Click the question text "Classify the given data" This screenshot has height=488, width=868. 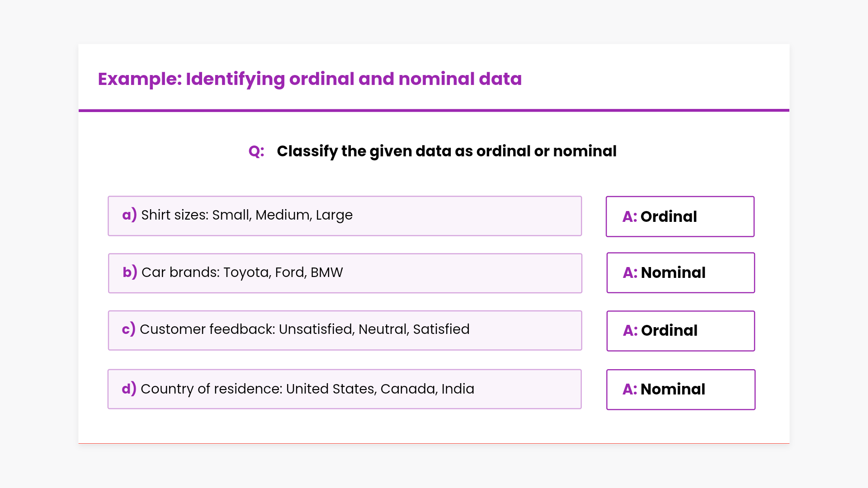click(x=446, y=151)
